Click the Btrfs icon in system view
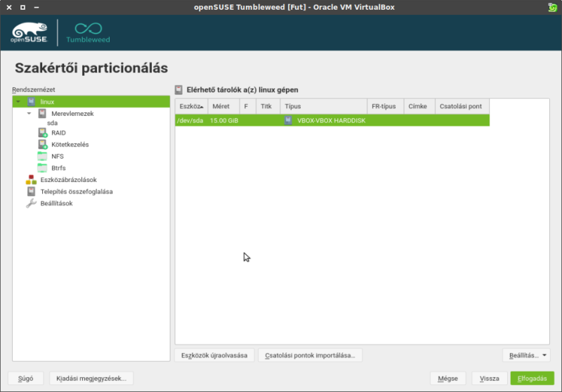This screenshot has width=562, height=392. [x=41, y=168]
